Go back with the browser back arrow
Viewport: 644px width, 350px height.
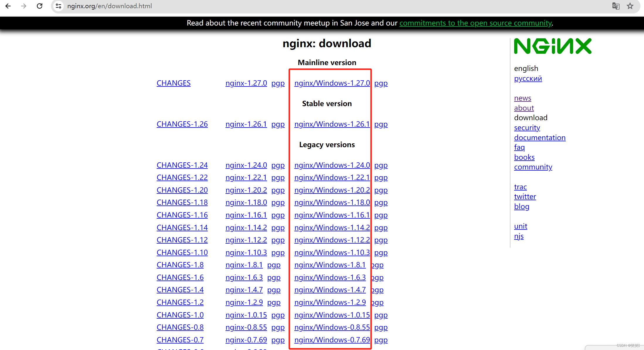tap(8, 6)
